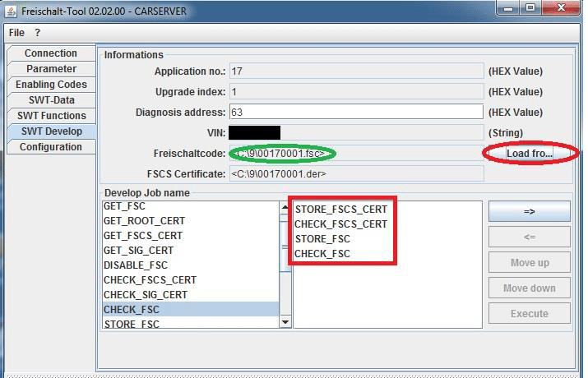Select the SWT-Data tab
588x378 pixels.
point(50,100)
